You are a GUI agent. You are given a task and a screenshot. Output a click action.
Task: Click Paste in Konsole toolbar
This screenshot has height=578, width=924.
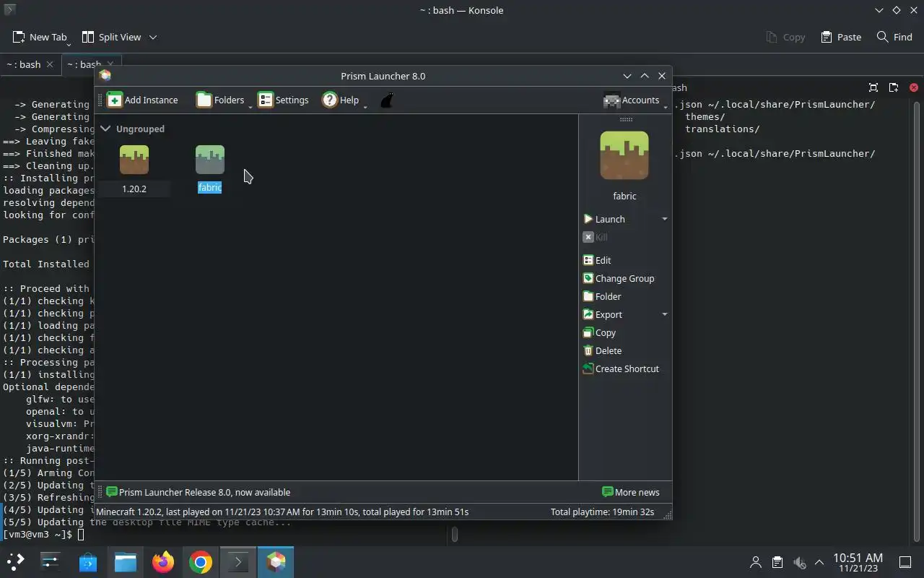(841, 37)
